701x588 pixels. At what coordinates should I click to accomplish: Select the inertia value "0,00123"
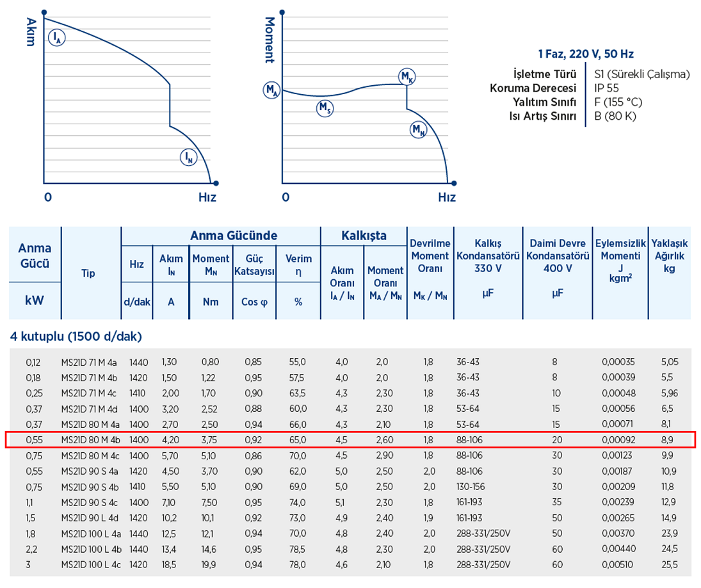[x=617, y=455]
